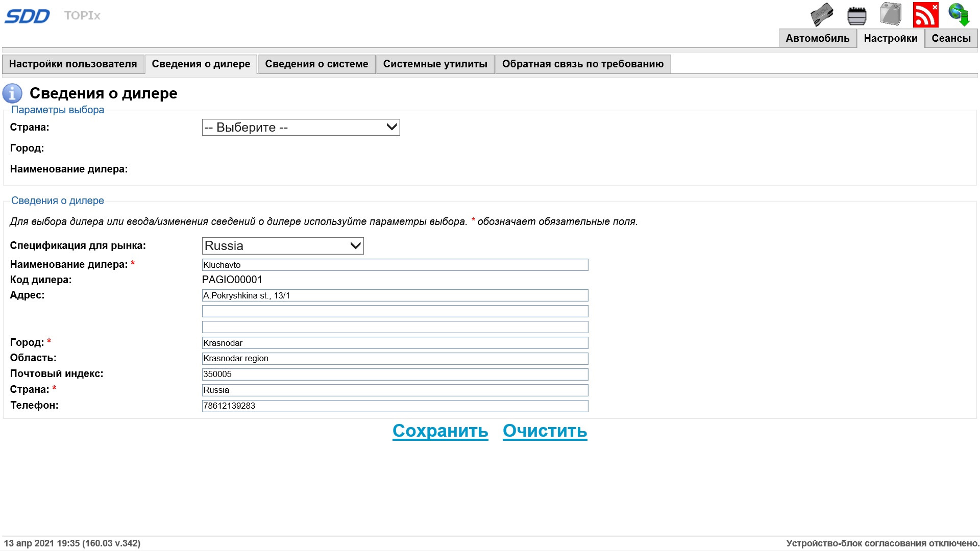This screenshot has width=980, height=551.
Task: Click the VCI diagnostic device icon
Action: 822,14
